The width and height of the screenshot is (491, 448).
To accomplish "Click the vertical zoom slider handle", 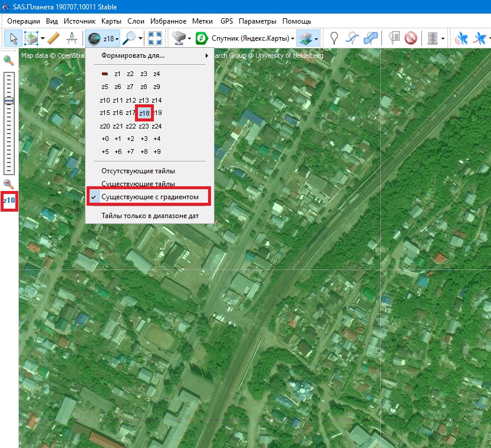I will click(x=9, y=101).
